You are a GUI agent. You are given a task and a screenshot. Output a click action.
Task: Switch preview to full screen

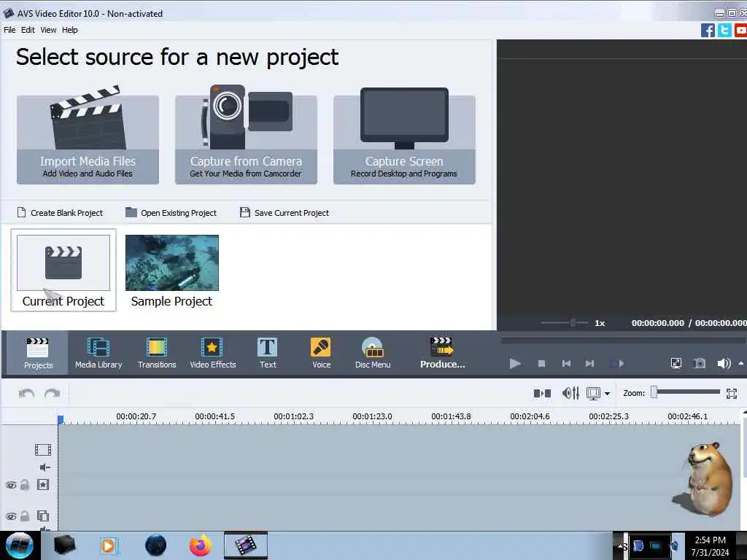click(x=676, y=364)
